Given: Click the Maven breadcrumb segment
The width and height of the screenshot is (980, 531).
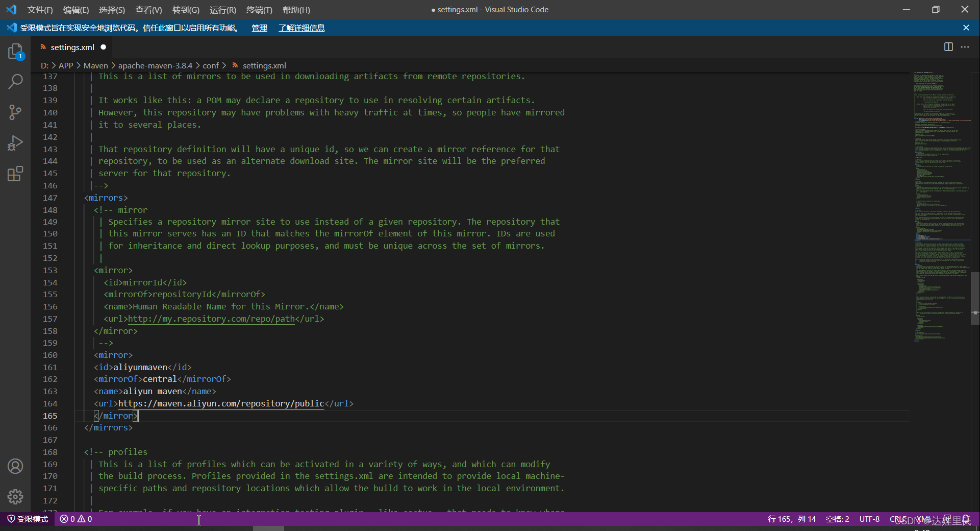Looking at the screenshot, I should coord(96,65).
